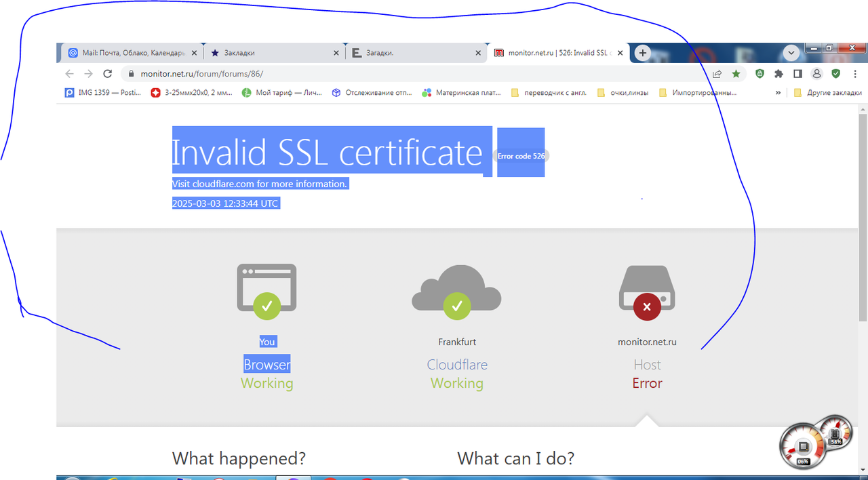The height and width of the screenshot is (480, 868).
Task: Close the Mail: Почта tab
Action: click(x=195, y=53)
